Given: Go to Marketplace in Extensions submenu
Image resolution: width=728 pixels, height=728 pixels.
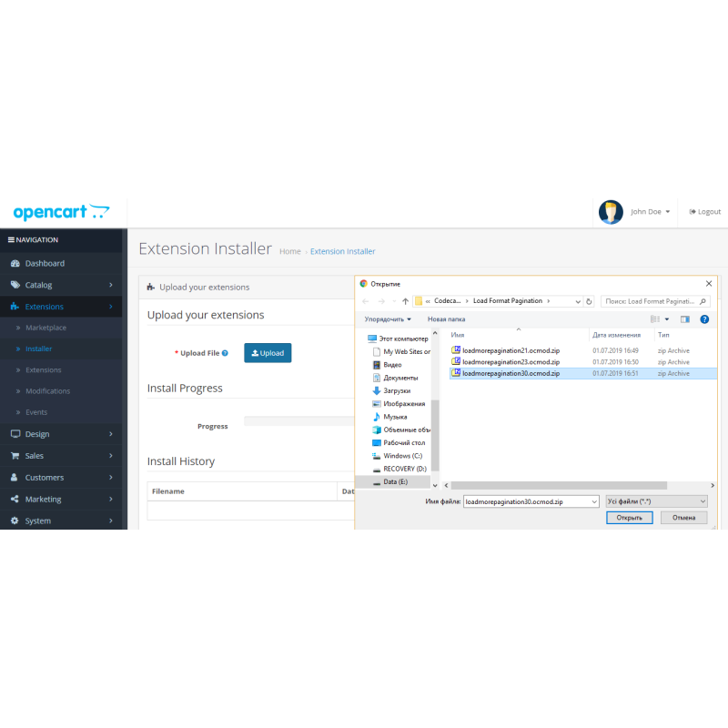Looking at the screenshot, I should pyautogui.click(x=45, y=328).
